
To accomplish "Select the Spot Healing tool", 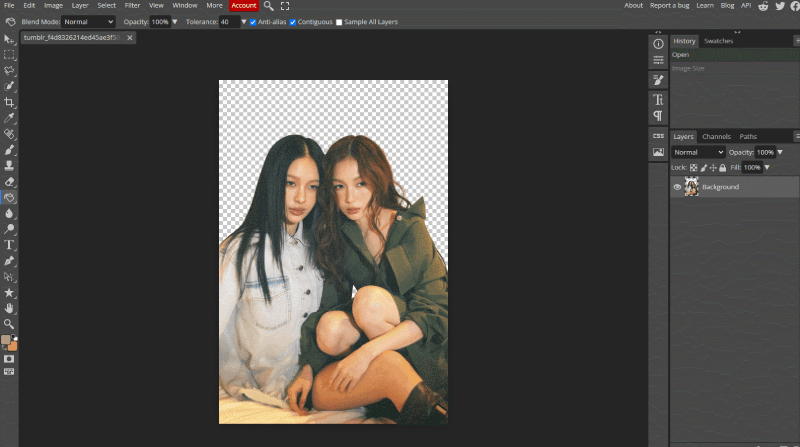I will pyautogui.click(x=9, y=134).
